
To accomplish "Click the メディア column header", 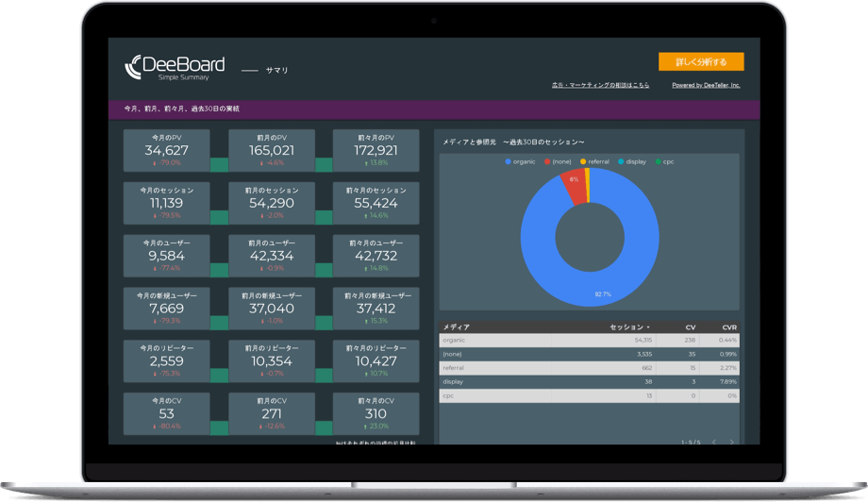I will click(x=457, y=327).
